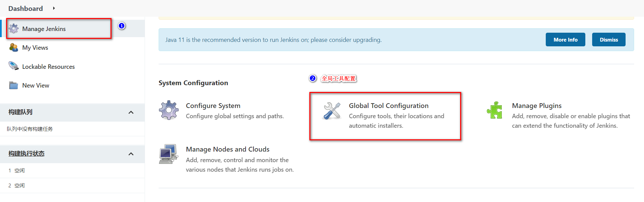Open Manage Nodes and Clouds link
Screen dimensions: 644x202
pyautogui.click(x=228, y=149)
